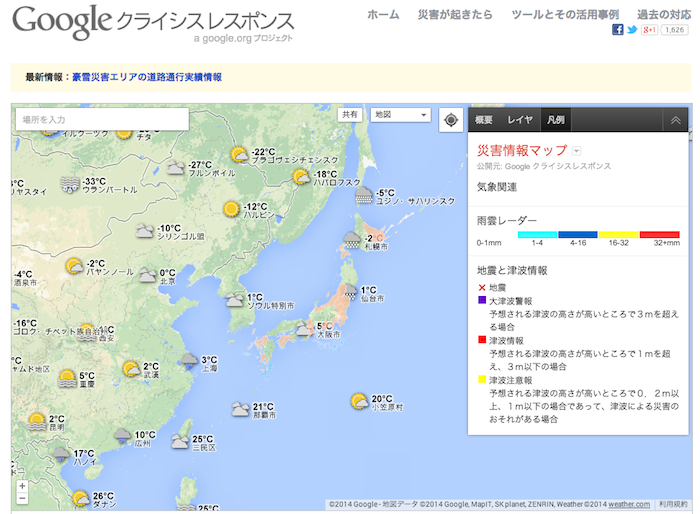Open the ホーム menu item

[383, 15]
